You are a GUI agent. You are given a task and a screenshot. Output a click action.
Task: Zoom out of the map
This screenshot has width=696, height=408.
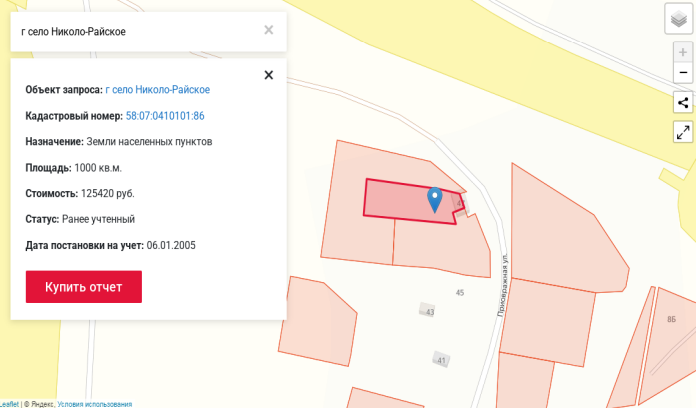tap(683, 72)
